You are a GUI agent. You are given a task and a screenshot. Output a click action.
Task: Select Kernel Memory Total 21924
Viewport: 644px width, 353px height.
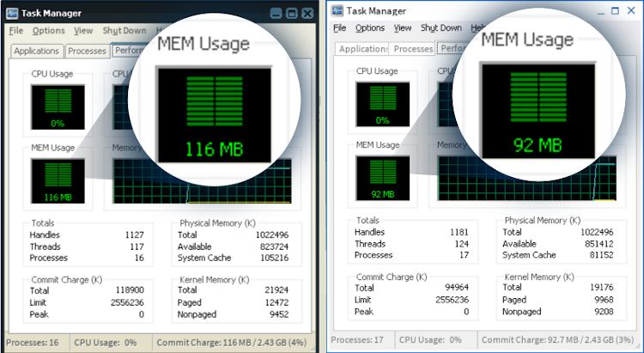pyautogui.click(x=276, y=290)
